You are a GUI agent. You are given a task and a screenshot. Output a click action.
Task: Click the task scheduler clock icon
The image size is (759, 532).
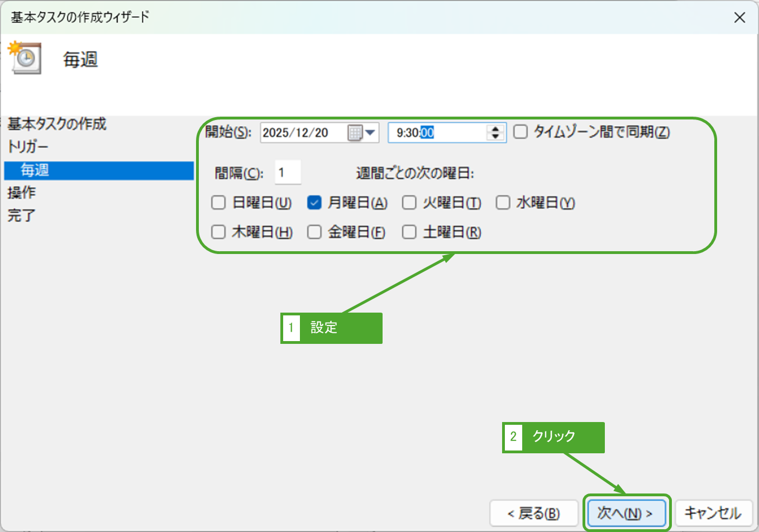pos(25,58)
